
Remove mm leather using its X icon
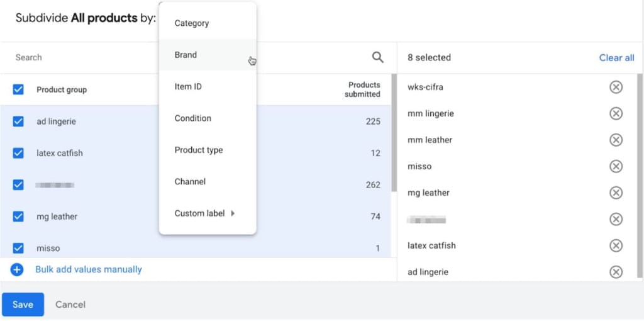(616, 140)
